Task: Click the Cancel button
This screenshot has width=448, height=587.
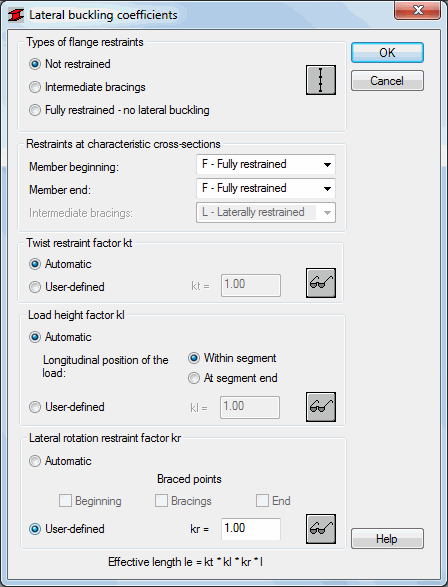Action: [387, 80]
